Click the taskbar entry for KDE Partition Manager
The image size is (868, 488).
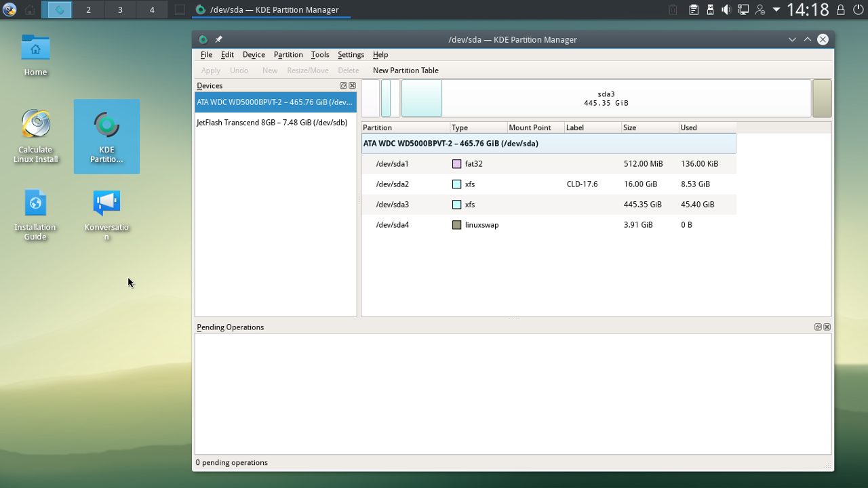(x=270, y=9)
